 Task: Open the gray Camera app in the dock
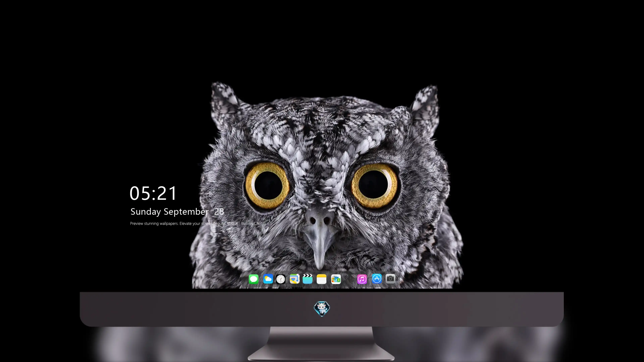390,279
